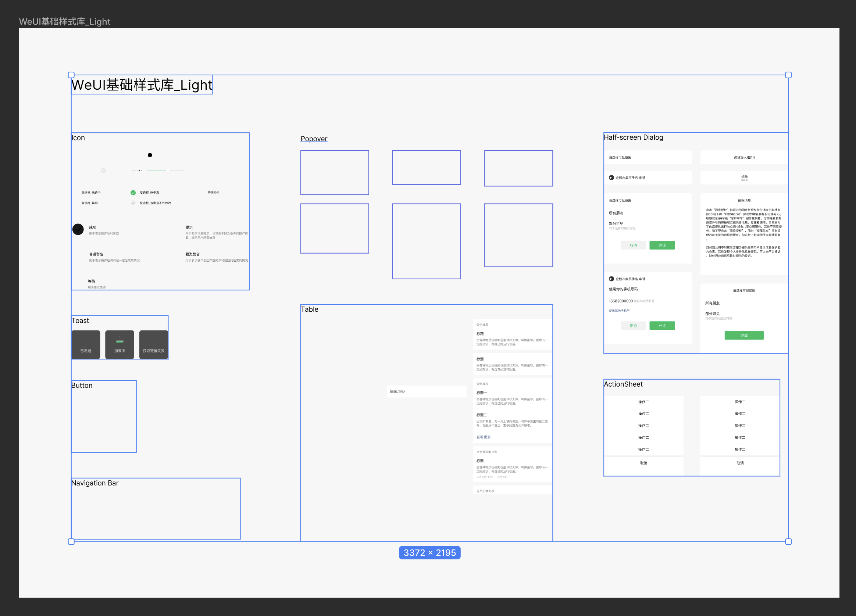The height and width of the screenshot is (616, 856).
Task: Select the ActionSheet frame label
Action: pos(623,384)
